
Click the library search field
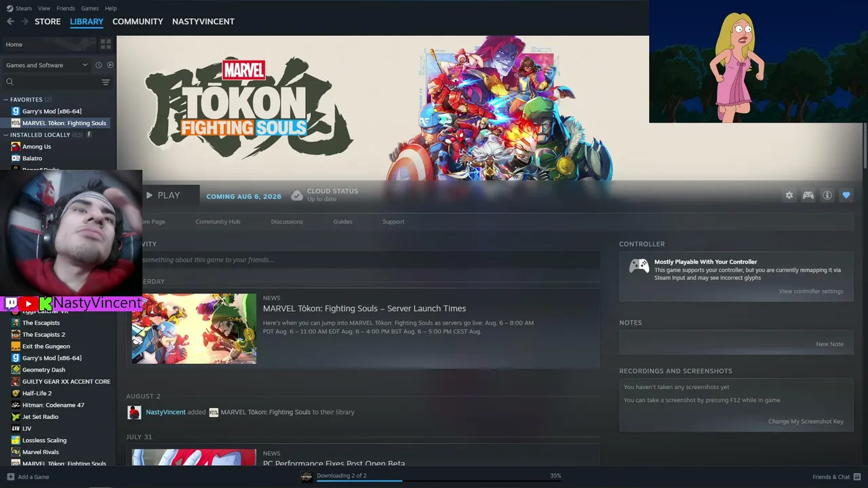click(53, 82)
